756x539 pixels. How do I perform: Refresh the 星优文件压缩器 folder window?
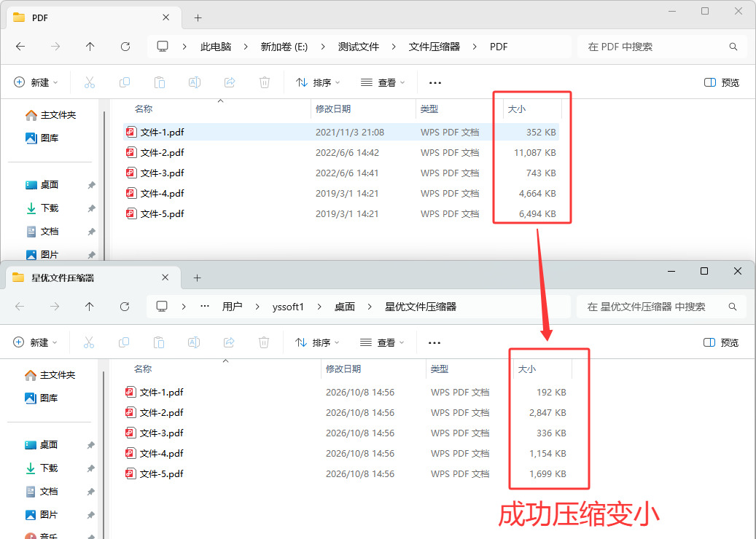click(125, 307)
